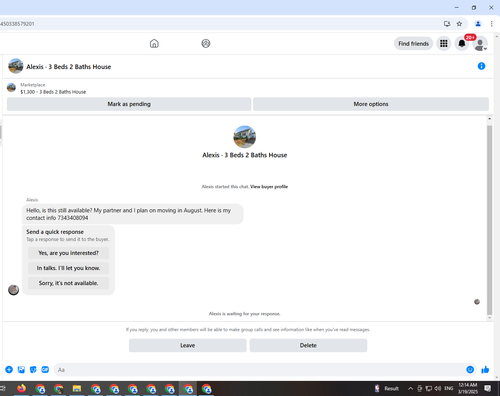Open the Chrome profile icon
The width and height of the screenshot is (500, 396).
tap(478, 24)
